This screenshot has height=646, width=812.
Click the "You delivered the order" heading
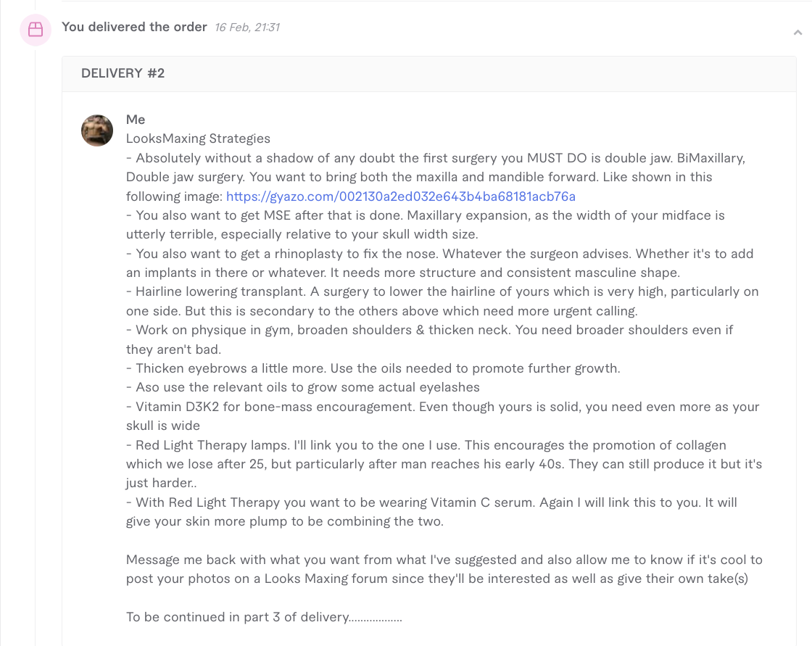tap(134, 27)
